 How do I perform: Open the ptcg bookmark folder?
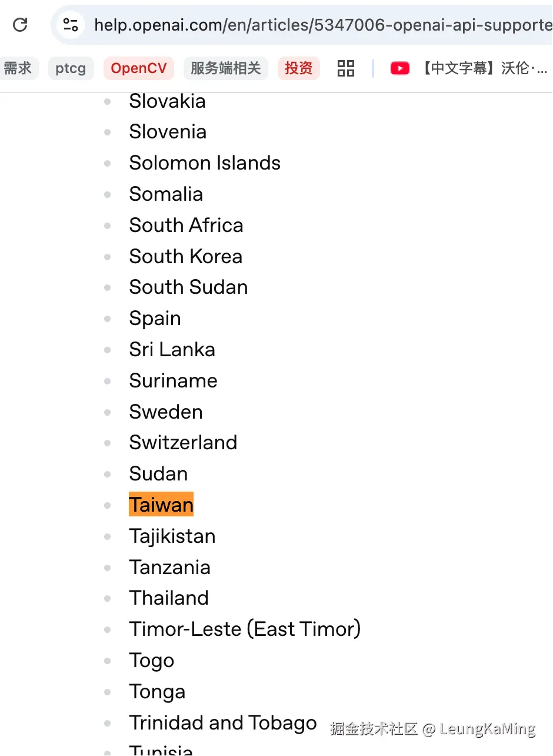[x=71, y=68]
